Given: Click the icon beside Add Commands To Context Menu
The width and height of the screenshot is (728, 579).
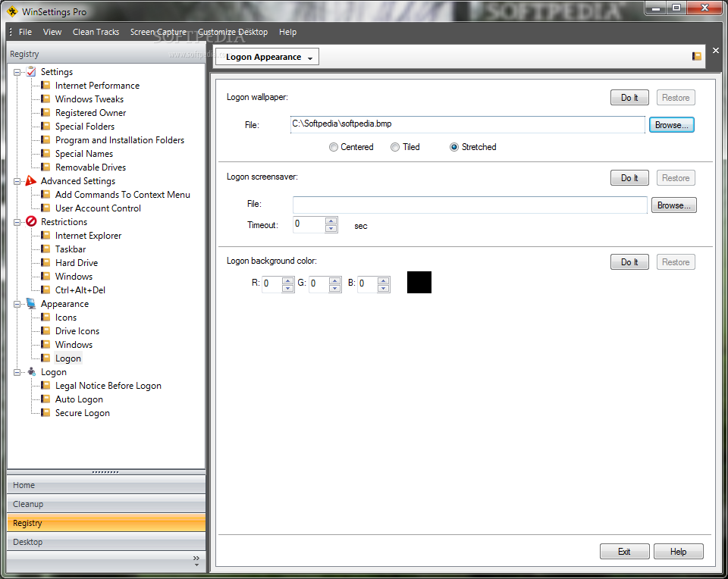Looking at the screenshot, I should [45, 194].
